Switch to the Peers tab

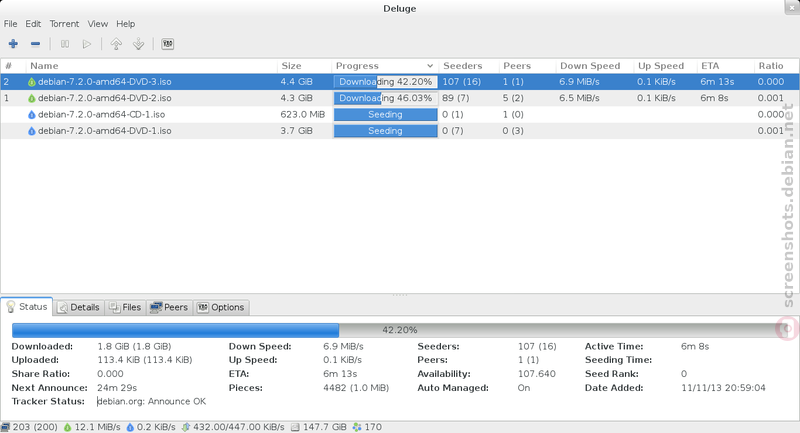coord(169,307)
